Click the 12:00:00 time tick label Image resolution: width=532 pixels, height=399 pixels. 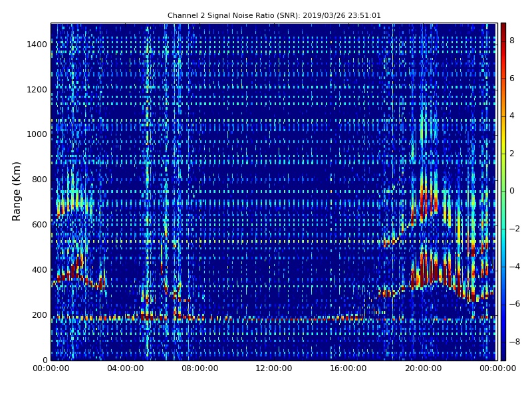tap(274, 368)
